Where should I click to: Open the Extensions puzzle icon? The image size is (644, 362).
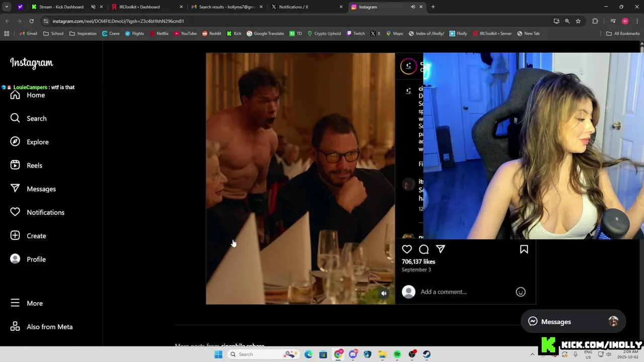point(595,21)
